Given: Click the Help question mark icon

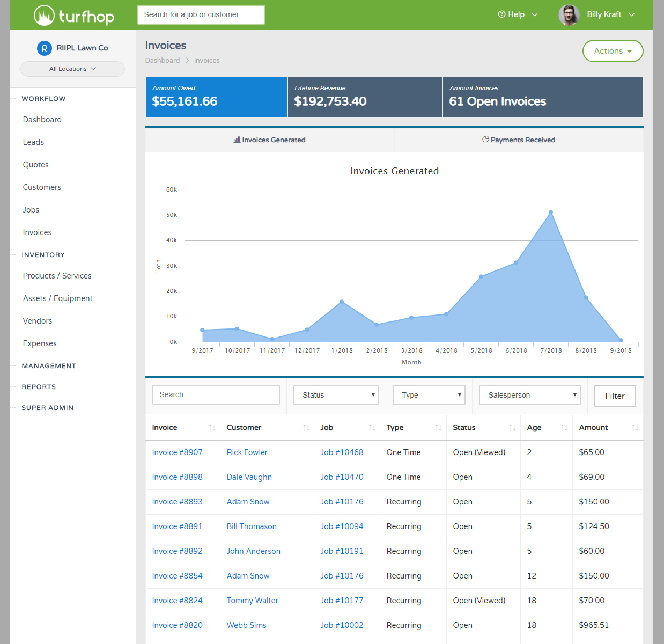Looking at the screenshot, I should click(501, 14).
